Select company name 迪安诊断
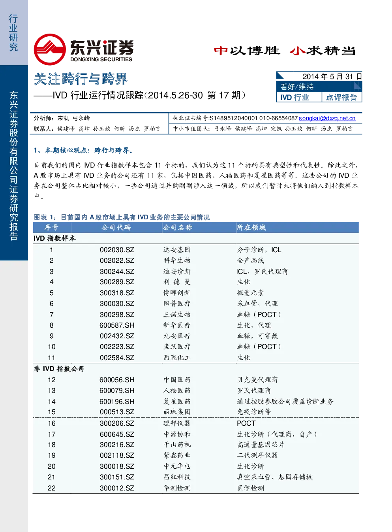This screenshot has width=392, height=532. pos(177,272)
